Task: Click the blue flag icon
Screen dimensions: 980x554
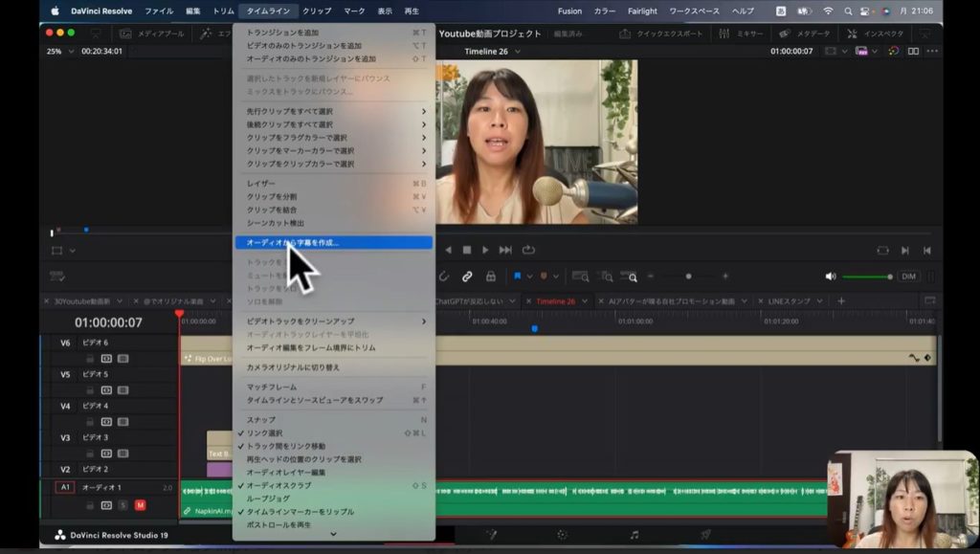Action: 518,277
